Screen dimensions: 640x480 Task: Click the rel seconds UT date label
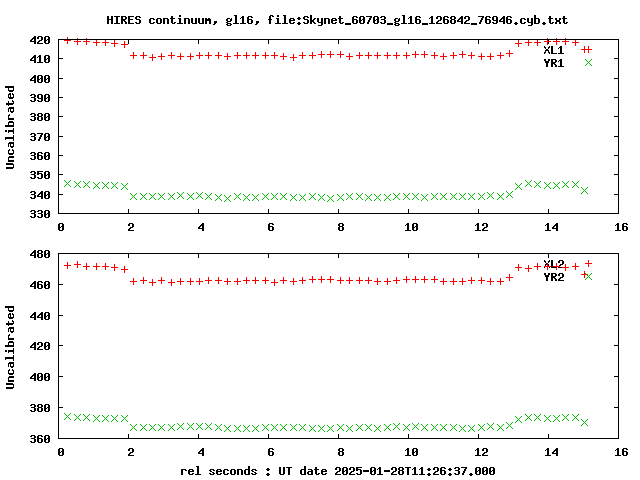pyautogui.click(x=338, y=471)
